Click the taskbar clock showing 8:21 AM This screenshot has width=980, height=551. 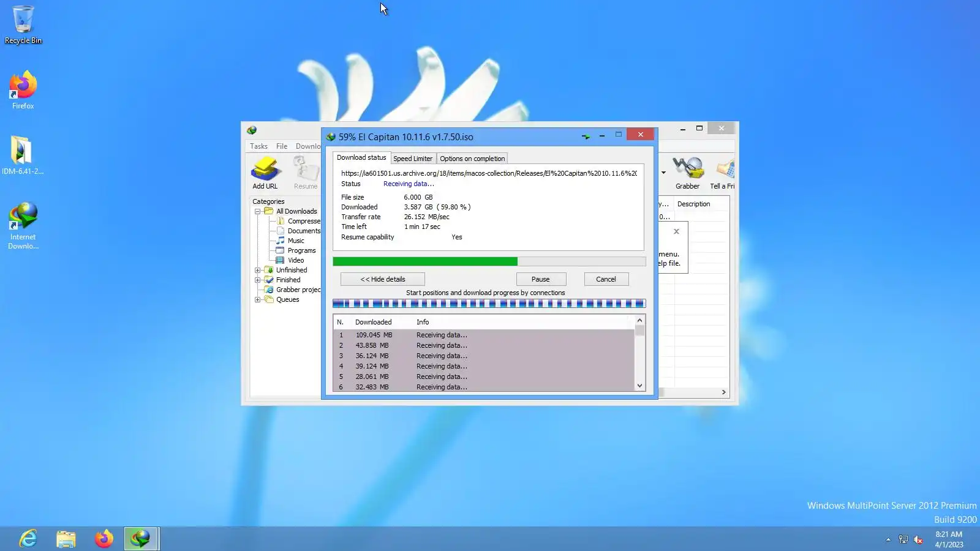tap(949, 539)
